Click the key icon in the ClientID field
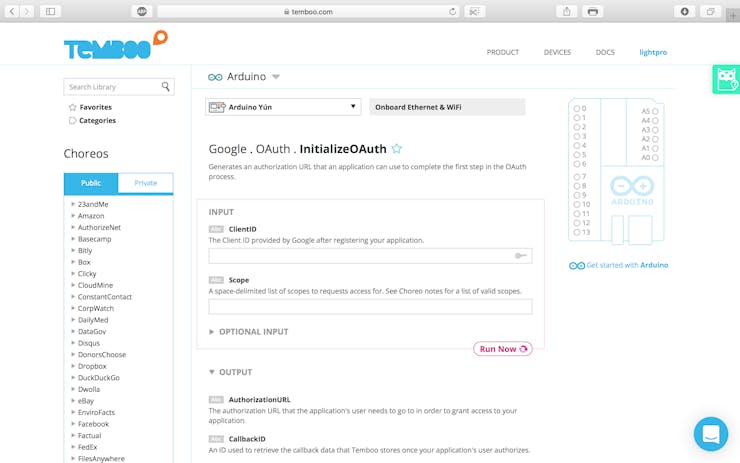Screen dimensions: 740x463 point(521,256)
